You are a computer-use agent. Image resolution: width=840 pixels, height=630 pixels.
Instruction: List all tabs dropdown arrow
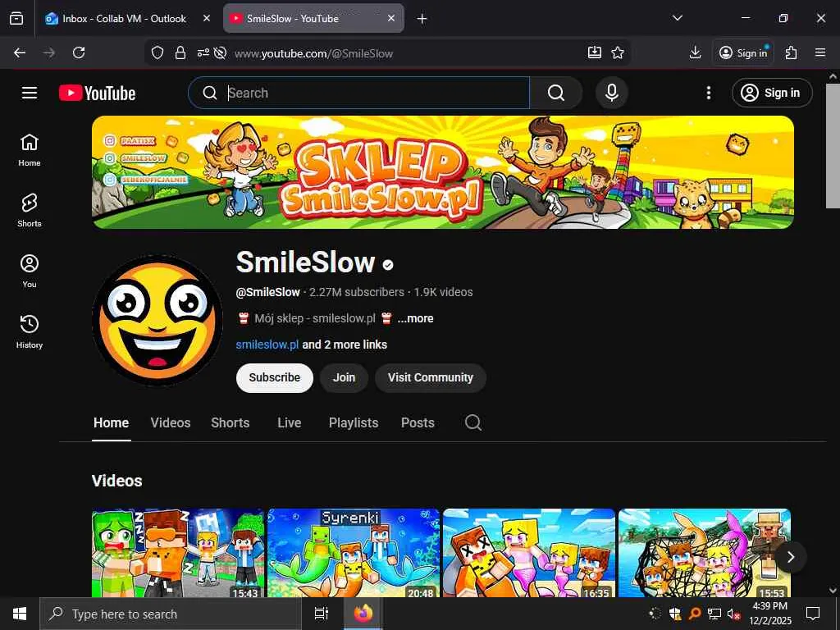(x=677, y=18)
